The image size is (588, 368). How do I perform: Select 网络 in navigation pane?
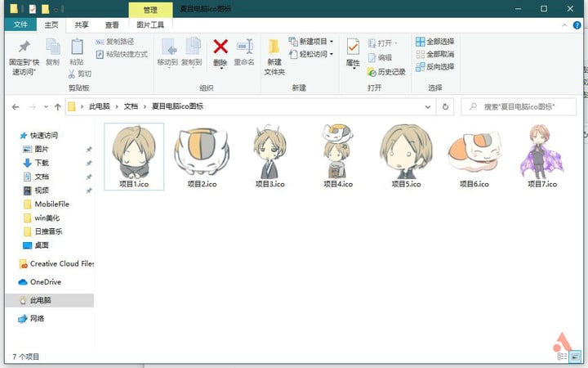click(x=37, y=318)
